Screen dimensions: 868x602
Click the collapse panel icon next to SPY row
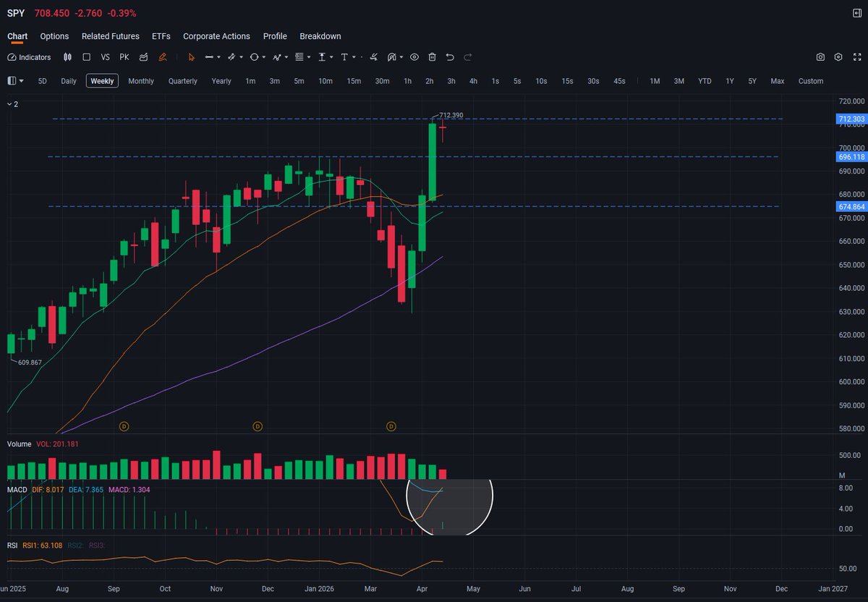point(856,13)
